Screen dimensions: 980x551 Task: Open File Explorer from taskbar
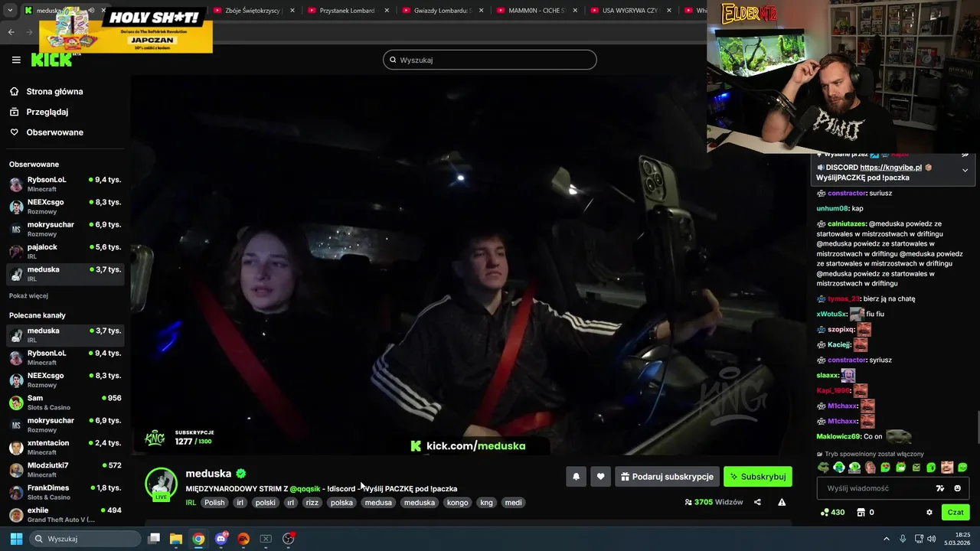pos(176,539)
